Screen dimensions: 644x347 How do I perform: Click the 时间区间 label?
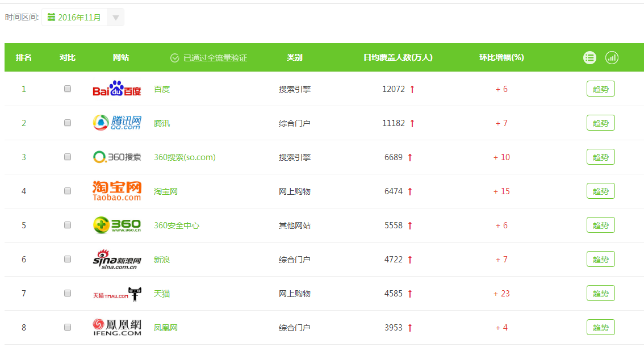pos(22,17)
